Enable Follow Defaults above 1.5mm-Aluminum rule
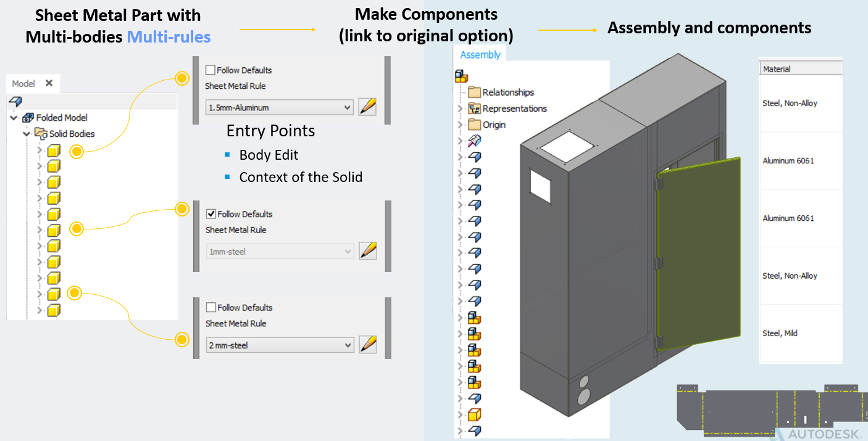The width and height of the screenshot is (868, 441). [x=211, y=70]
